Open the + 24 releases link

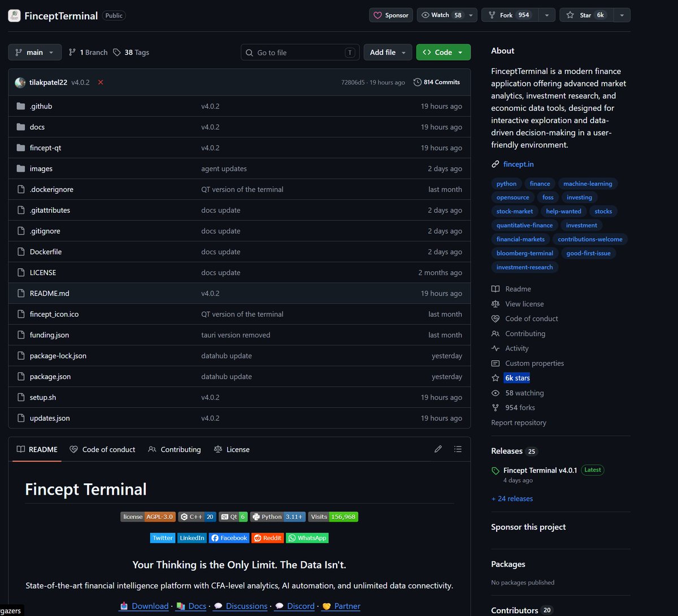(x=512, y=499)
